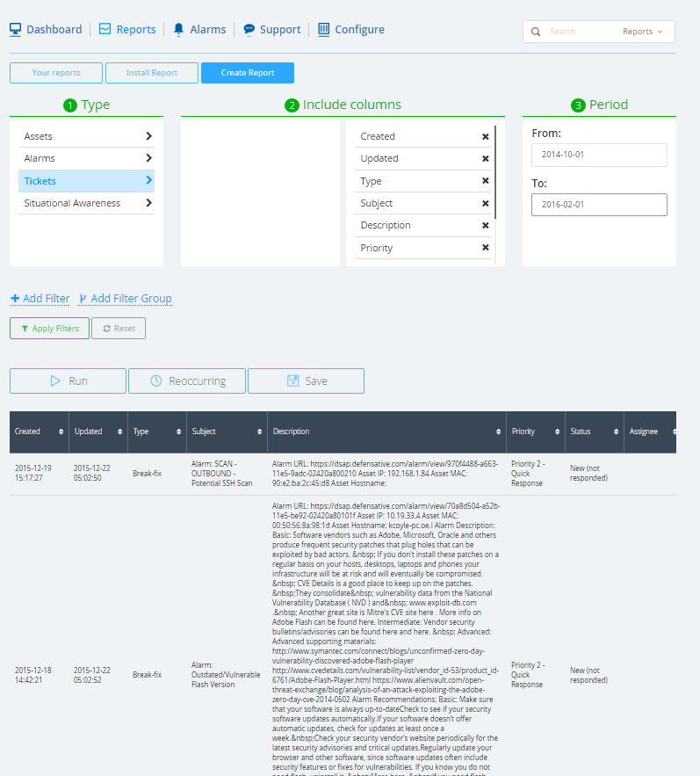Sort the table by Priority column arrows

pos(556,432)
